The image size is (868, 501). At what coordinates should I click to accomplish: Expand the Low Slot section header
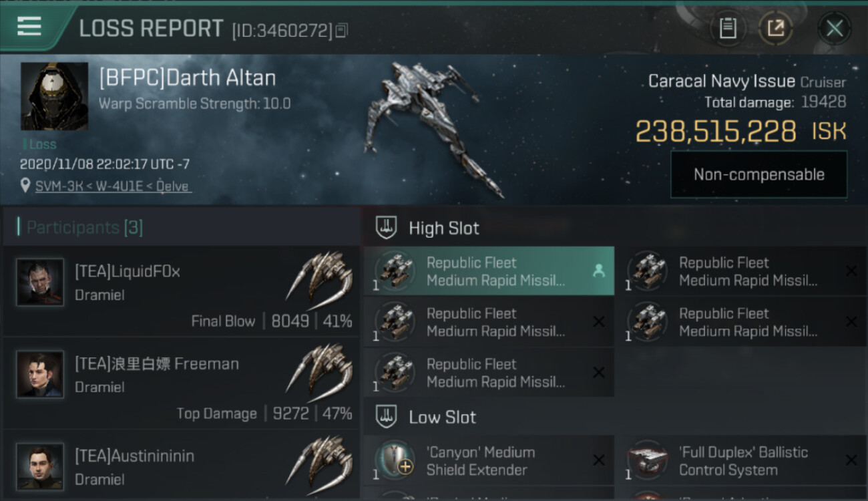point(442,417)
